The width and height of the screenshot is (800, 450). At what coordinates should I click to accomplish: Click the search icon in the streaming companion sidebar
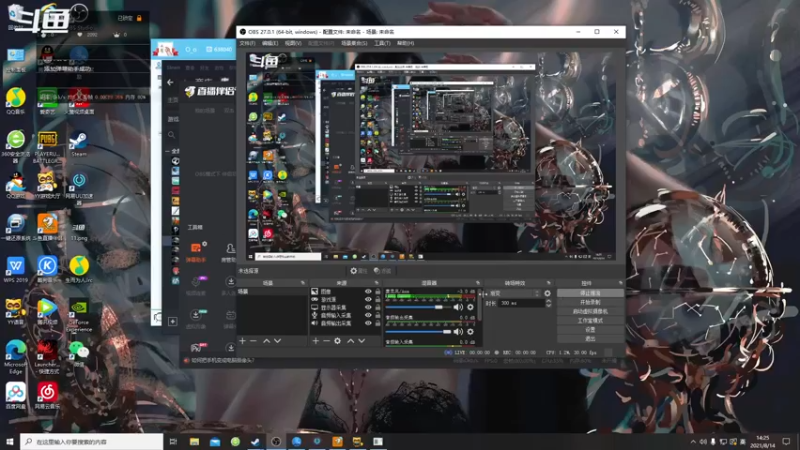[171, 135]
